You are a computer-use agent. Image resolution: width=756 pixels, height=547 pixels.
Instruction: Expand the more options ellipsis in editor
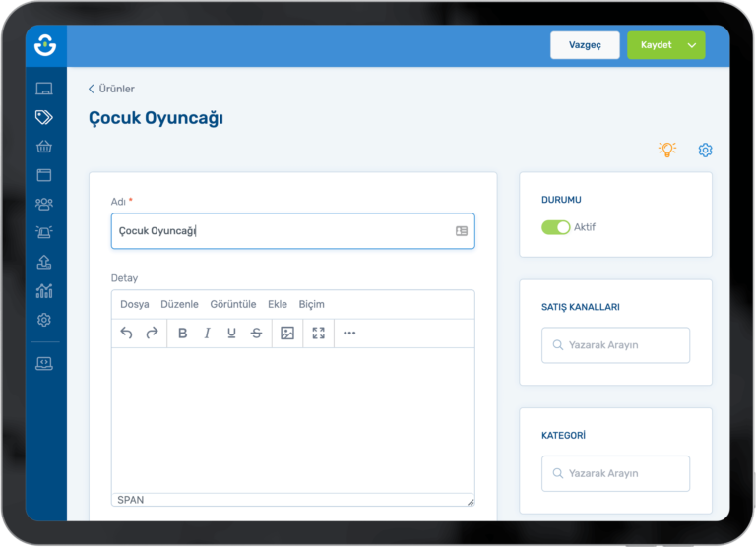349,334
